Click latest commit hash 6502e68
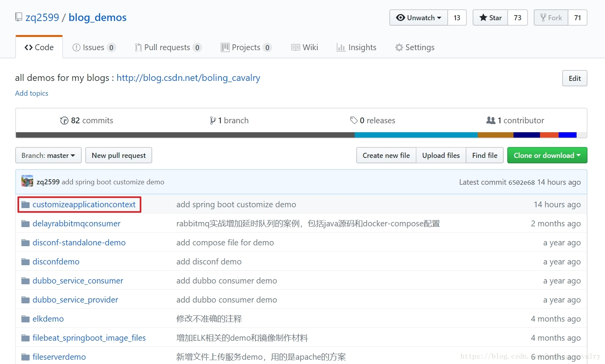 coord(522,182)
